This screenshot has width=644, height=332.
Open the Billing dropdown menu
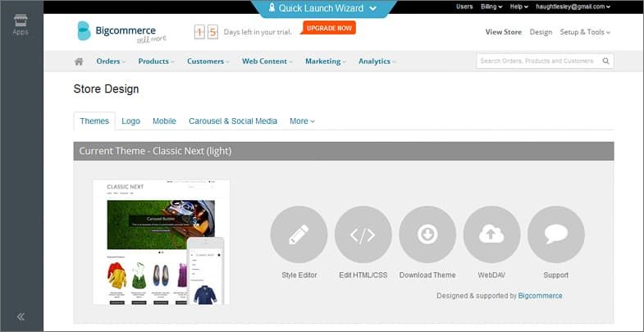491,7
